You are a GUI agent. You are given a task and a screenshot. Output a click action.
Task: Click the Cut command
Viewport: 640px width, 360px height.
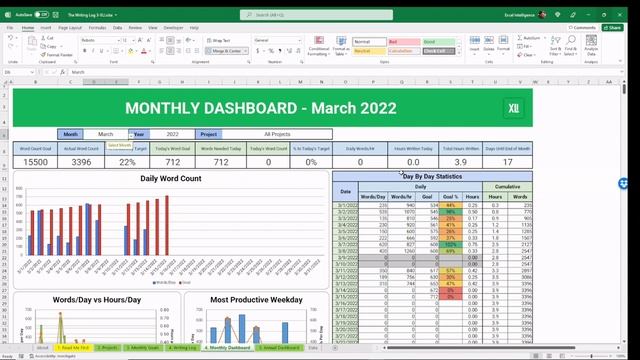47,38
